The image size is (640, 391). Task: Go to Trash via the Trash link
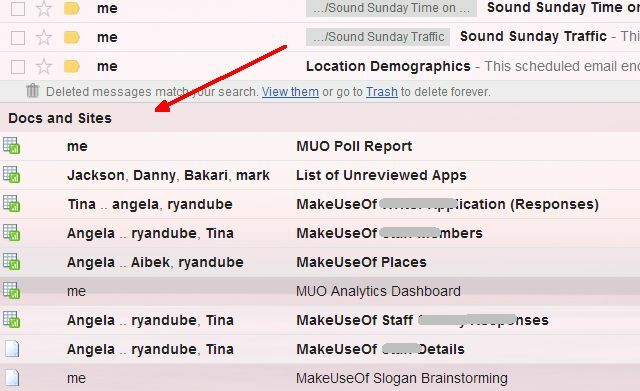382,92
